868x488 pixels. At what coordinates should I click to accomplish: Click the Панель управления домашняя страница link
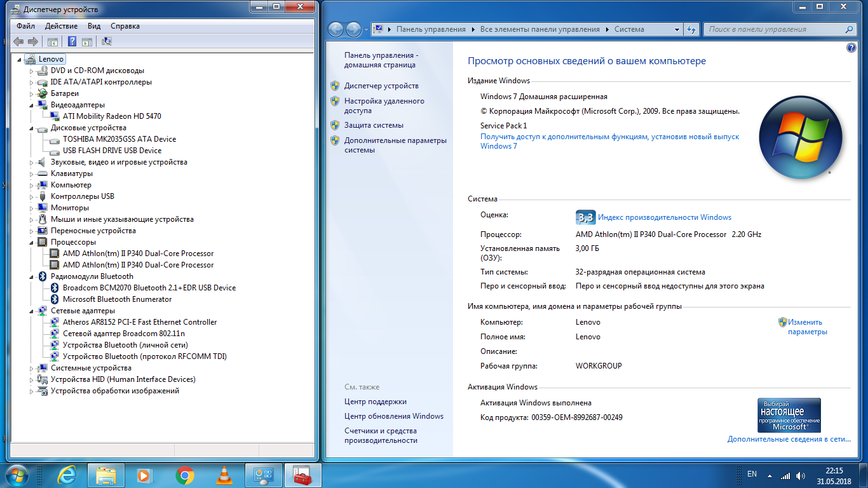click(381, 60)
